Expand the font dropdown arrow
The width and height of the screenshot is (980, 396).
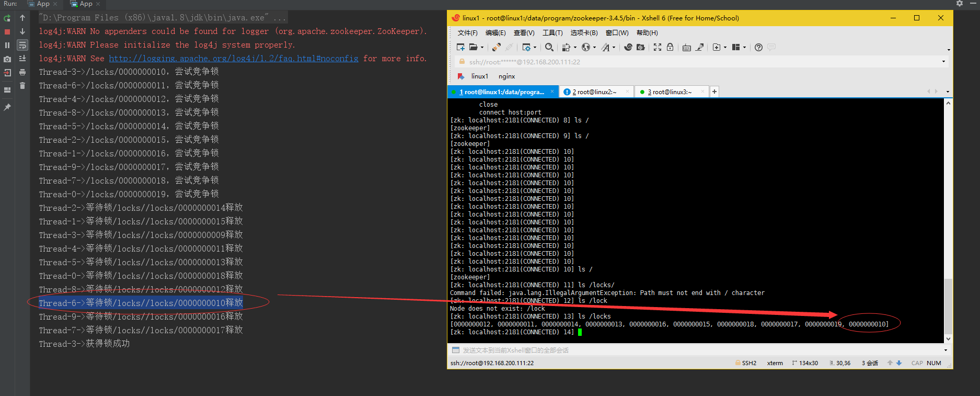(x=614, y=48)
